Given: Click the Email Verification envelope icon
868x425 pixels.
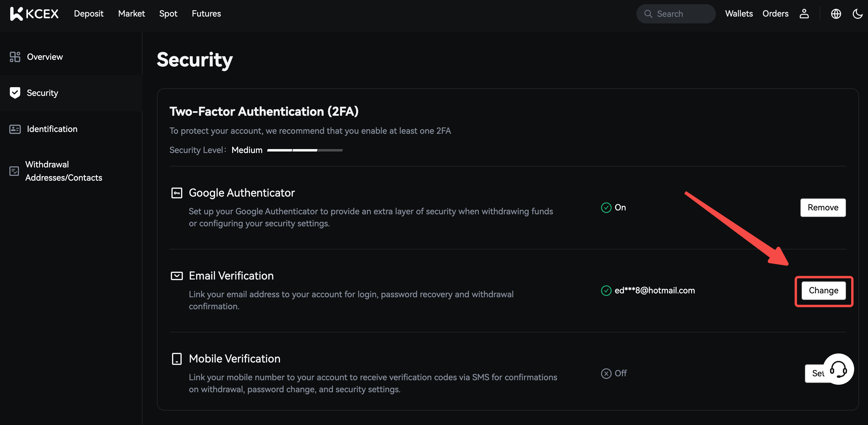Looking at the screenshot, I should [177, 276].
